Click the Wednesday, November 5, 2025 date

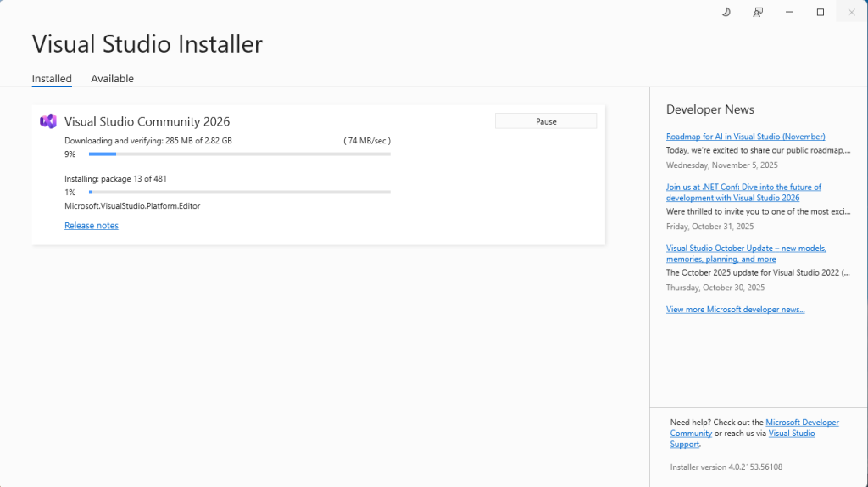coord(722,165)
